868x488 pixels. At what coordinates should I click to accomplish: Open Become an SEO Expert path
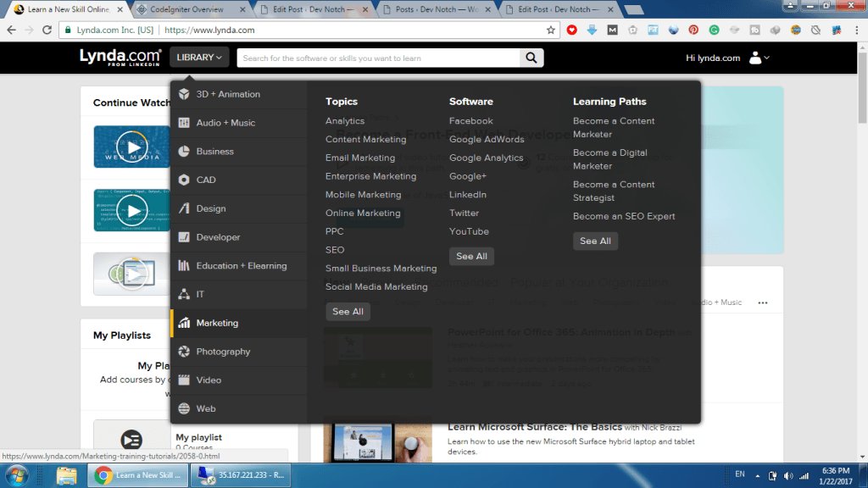coord(624,216)
